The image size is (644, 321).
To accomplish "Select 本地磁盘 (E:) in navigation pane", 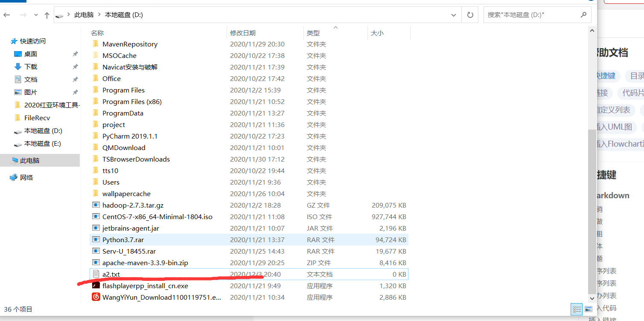I will pyautogui.click(x=43, y=144).
